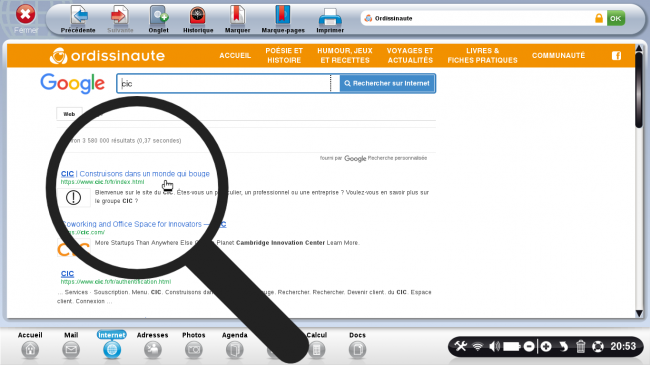The width and height of the screenshot is (650, 365).
Task: Click Google Recherche personnalisée branding
Action: 373,158
